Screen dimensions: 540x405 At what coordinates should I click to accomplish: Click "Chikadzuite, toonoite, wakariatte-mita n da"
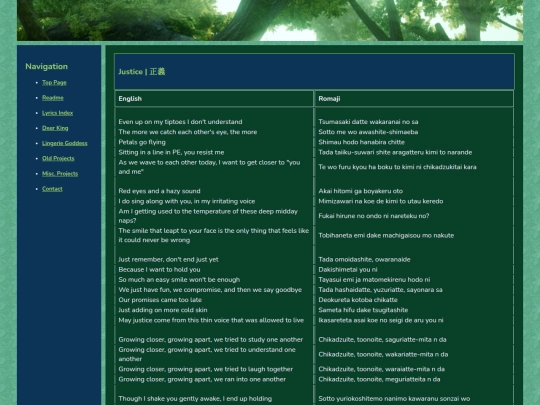[383, 354]
